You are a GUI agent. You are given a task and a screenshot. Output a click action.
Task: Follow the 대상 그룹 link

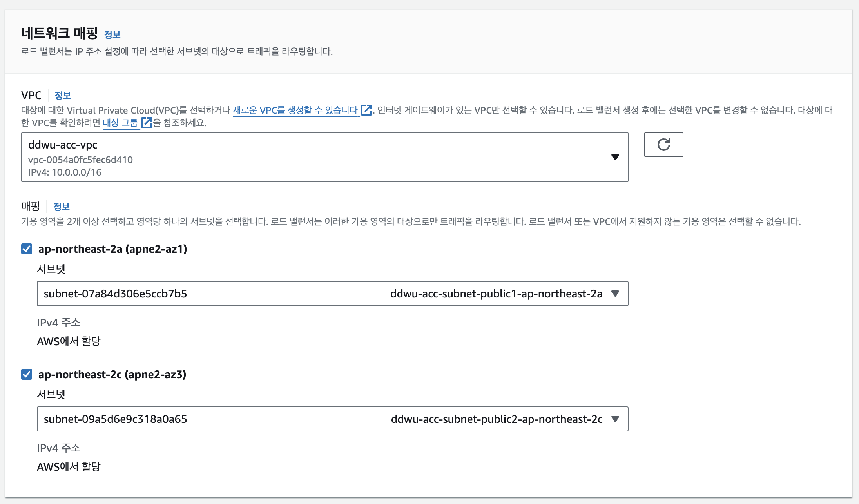(120, 123)
